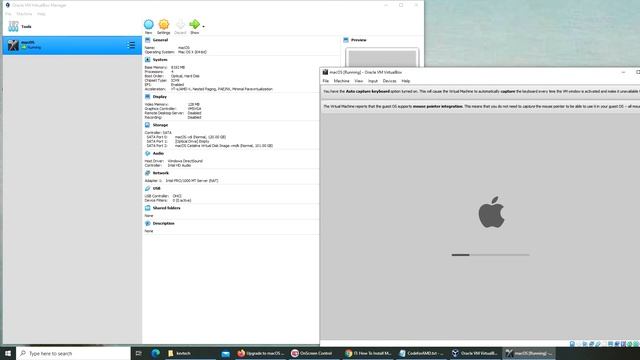This screenshot has height=360, width=640.
Task: Switch to the Notepad .txt taskbar item
Action: (421, 353)
